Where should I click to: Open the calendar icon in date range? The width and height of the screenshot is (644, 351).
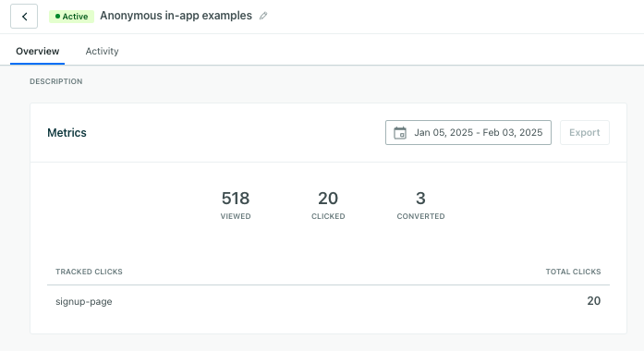pyautogui.click(x=400, y=133)
